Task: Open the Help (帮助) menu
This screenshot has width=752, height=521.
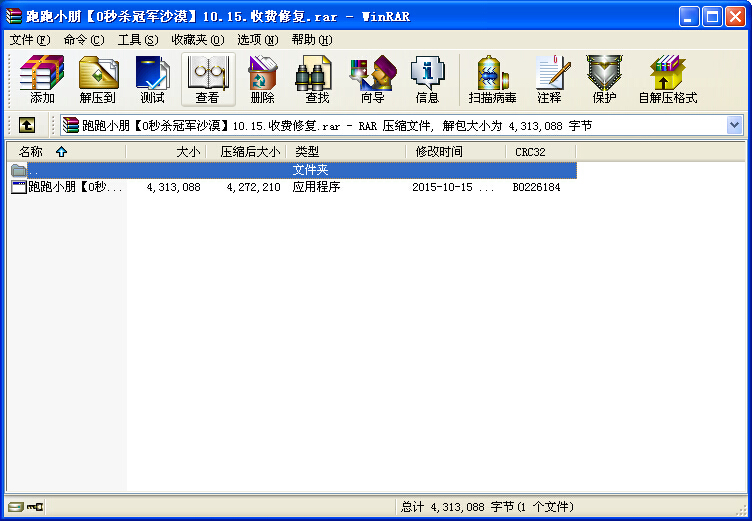Action: click(x=312, y=40)
